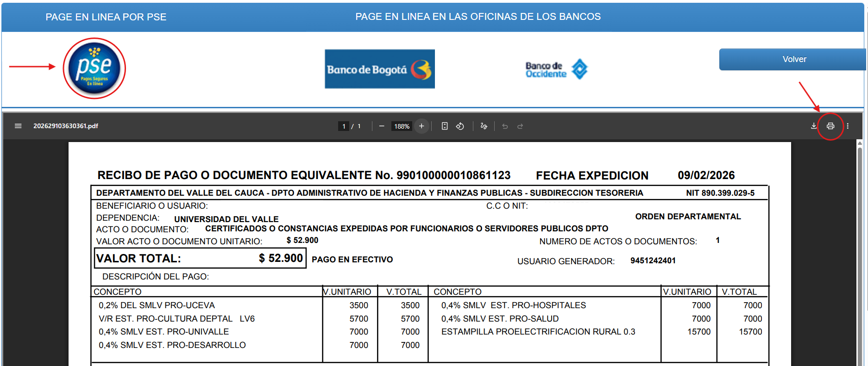Toggle fit to page view
The image size is (868, 366).
[445, 126]
